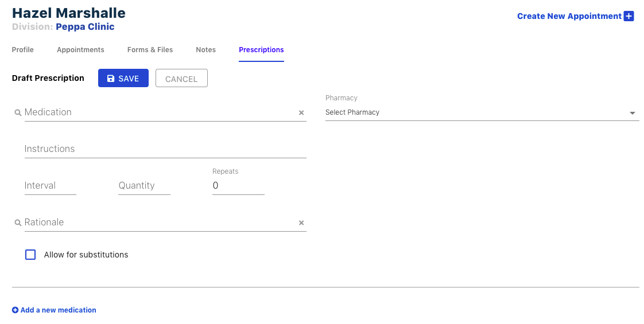Enable Allow for substitutions checkbox

point(30,255)
